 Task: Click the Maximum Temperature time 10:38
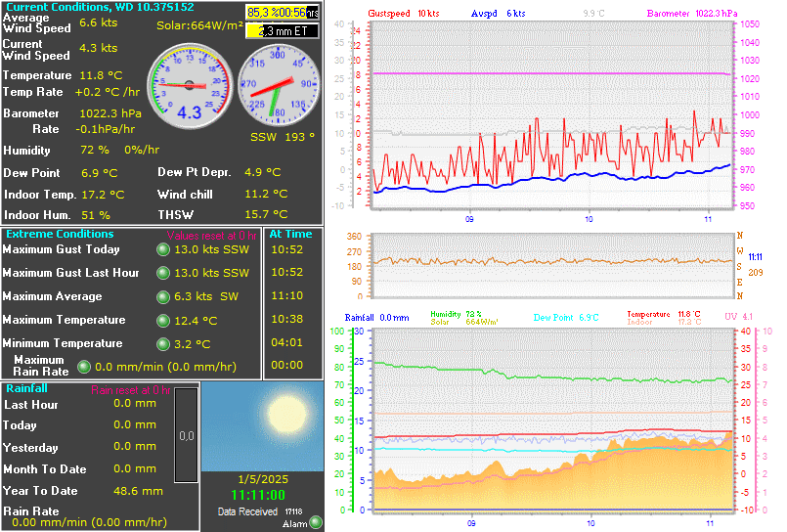[x=287, y=319]
